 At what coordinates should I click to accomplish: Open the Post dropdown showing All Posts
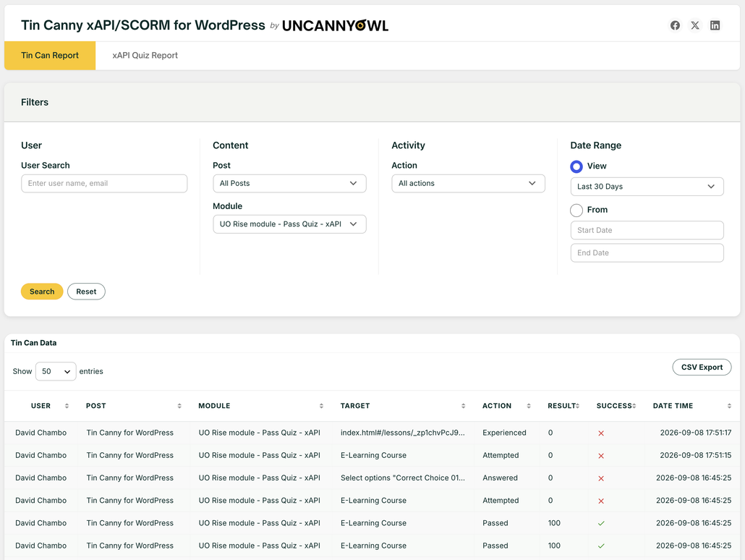click(x=289, y=184)
